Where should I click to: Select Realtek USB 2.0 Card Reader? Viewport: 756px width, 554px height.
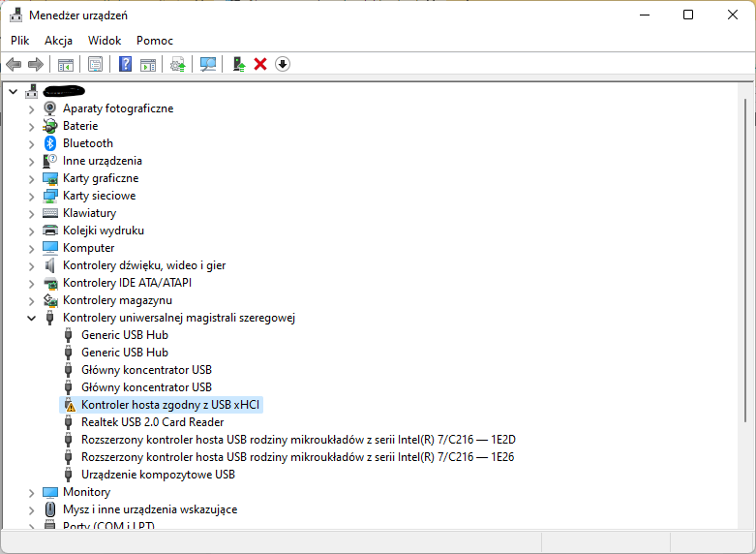point(152,422)
